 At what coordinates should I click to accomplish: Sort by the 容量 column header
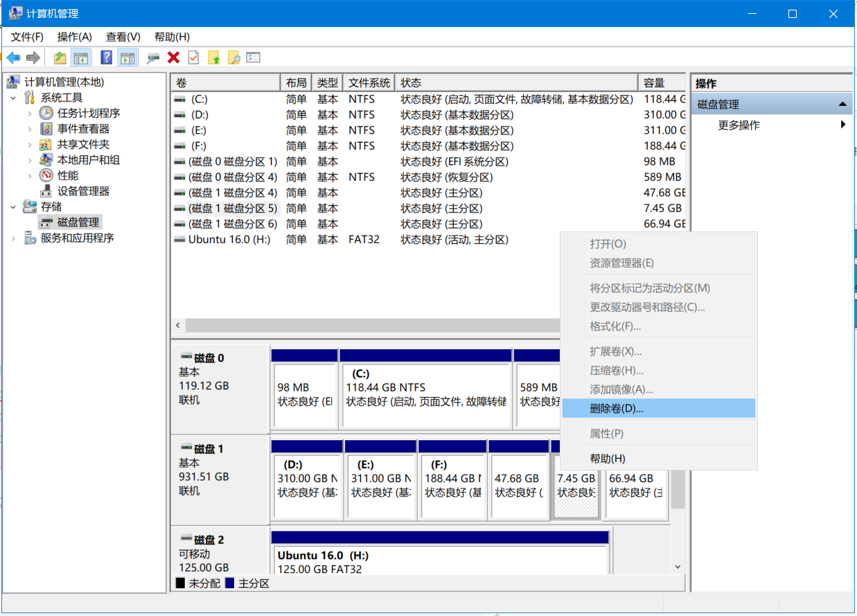(662, 83)
